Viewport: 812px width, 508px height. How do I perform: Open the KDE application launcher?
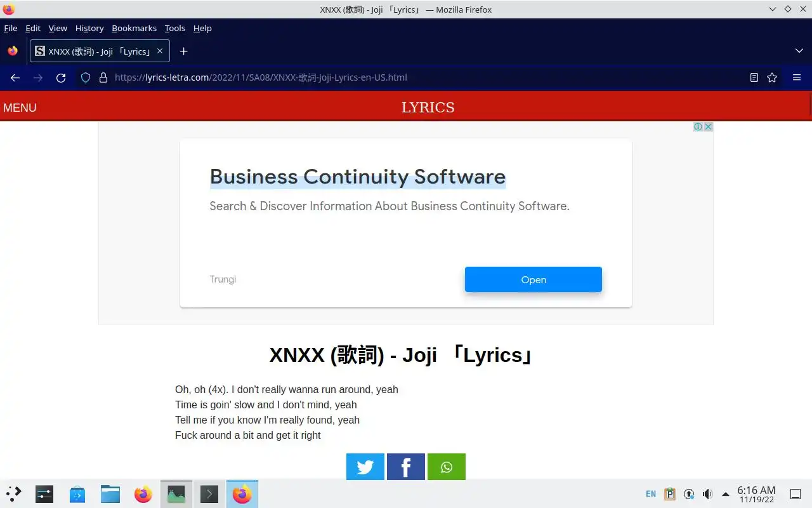coord(13,494)
